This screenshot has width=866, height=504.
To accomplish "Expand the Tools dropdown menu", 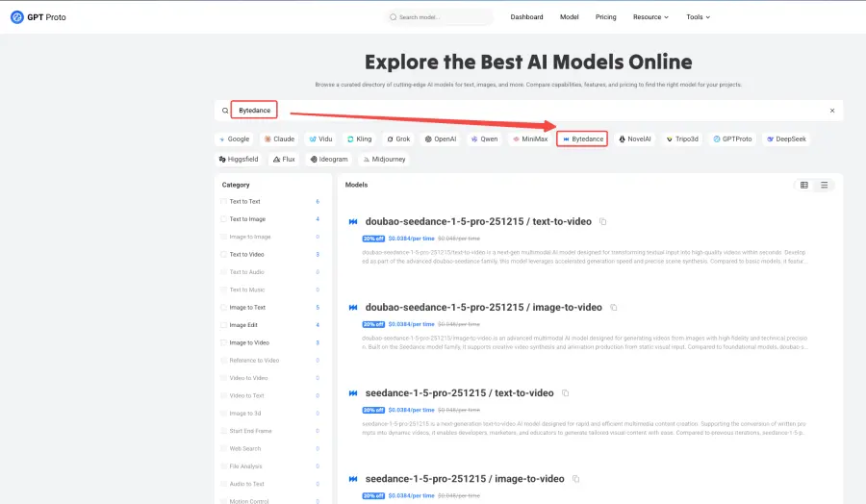I will [699, 17].
